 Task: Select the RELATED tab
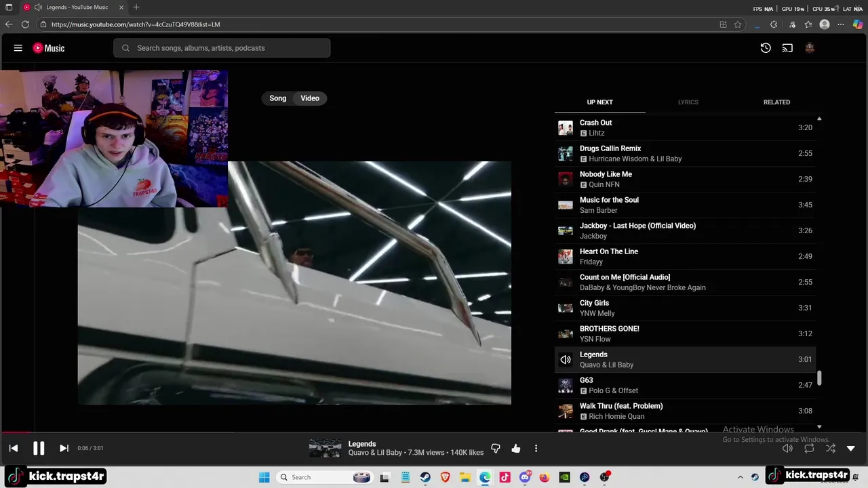pyautogui.click(x=776, y=102)
